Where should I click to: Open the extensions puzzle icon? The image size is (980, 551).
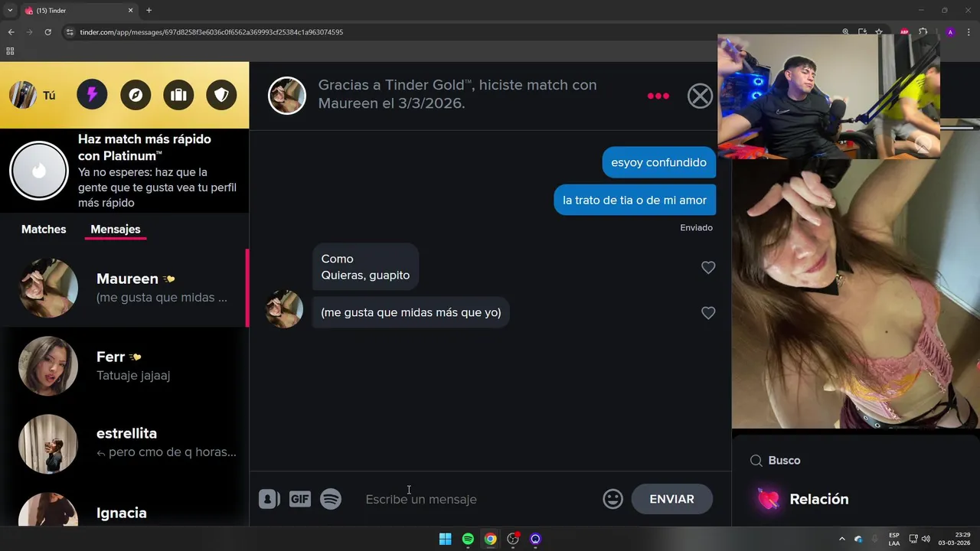(x=923, y=32)
